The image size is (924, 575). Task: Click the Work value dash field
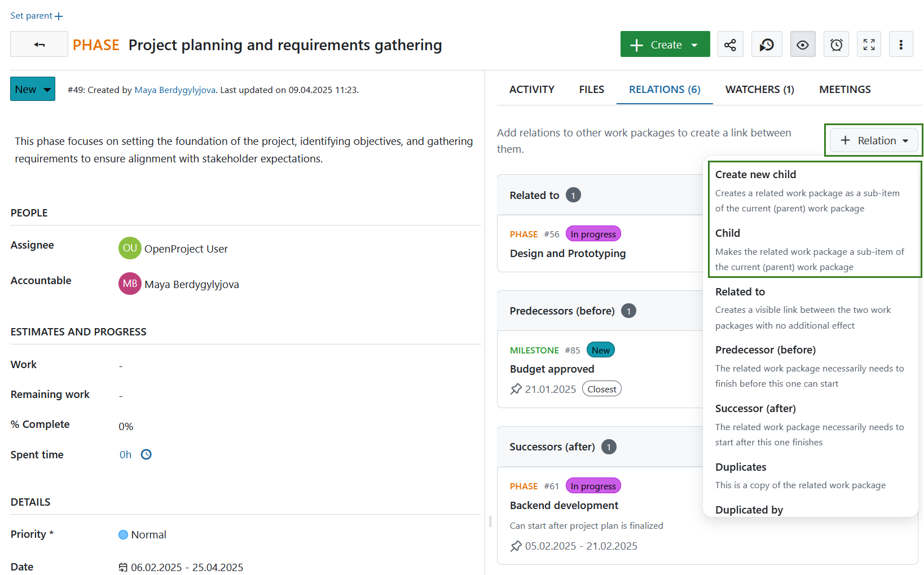point(121,366)
